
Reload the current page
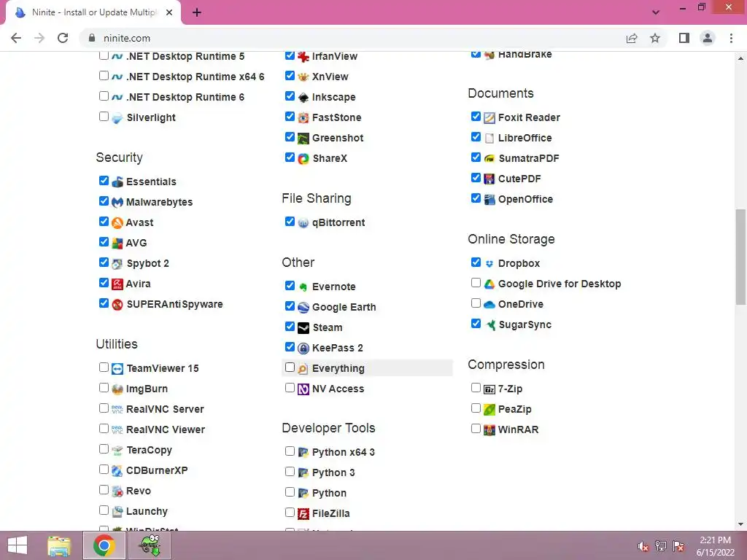[63, 38]
